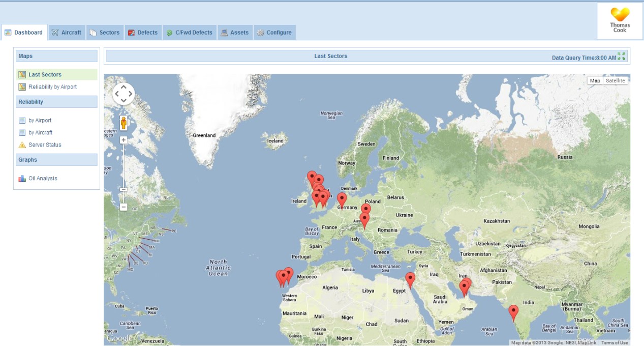
Task: Click the map pan direction control
Action: click(124, 94)
